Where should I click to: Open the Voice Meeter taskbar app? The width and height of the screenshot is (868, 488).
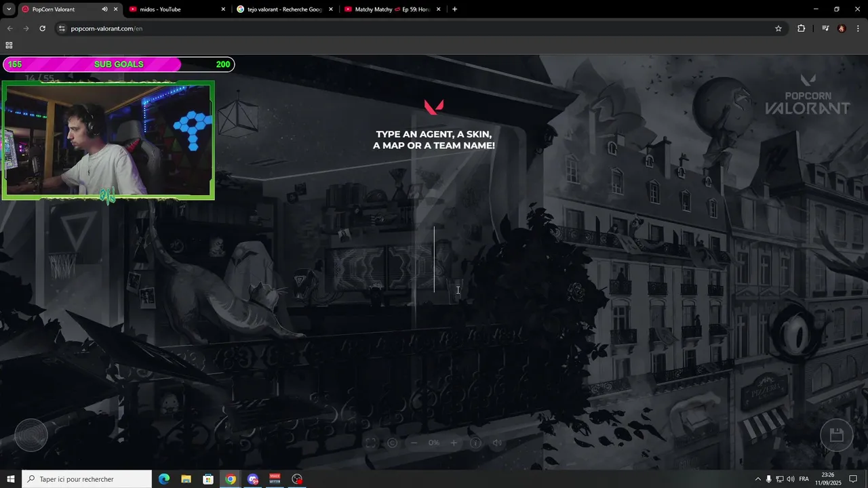275,479
